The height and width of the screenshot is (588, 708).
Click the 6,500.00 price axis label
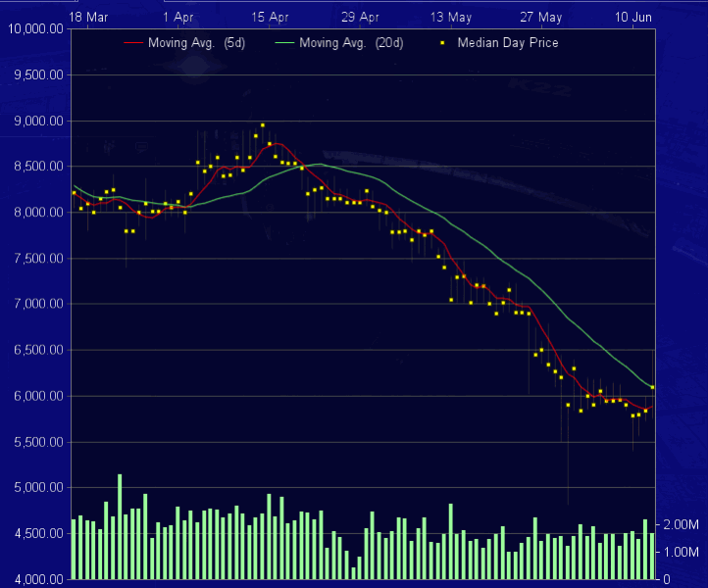pyautogui.click(x=39, y=350)
